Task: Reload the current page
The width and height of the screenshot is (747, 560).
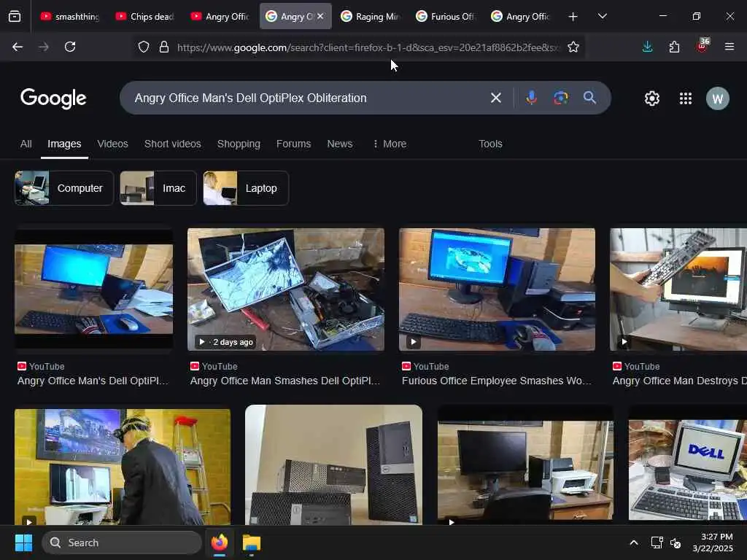Action: [70, 47]
